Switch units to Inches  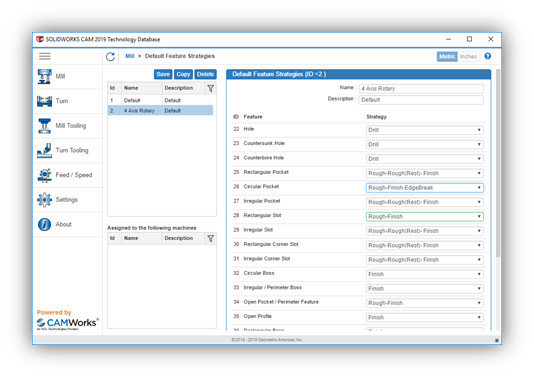point(468,57)
